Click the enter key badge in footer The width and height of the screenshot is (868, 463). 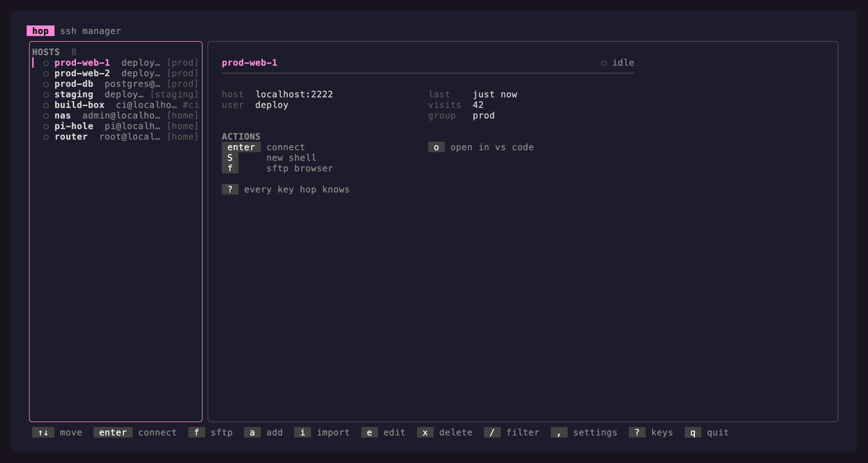[113, 432]
